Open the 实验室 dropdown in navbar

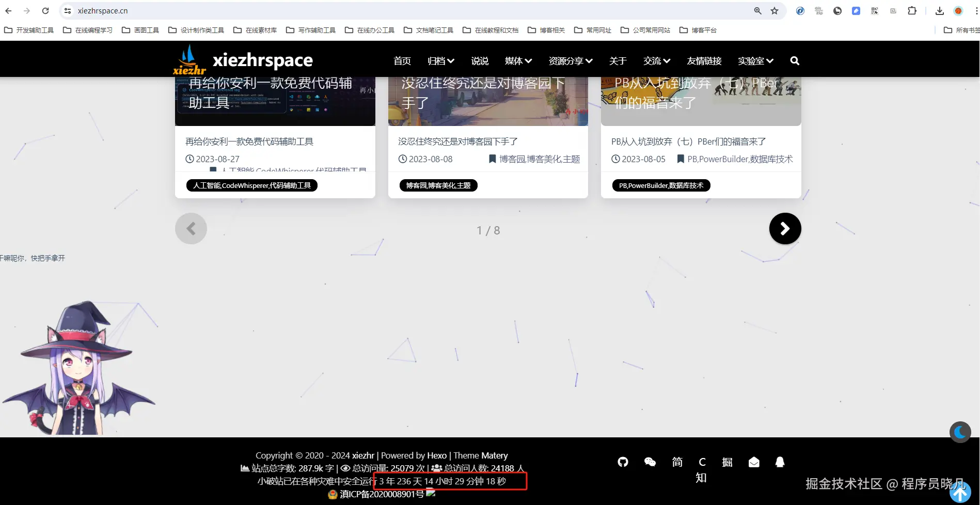point(755,60)
